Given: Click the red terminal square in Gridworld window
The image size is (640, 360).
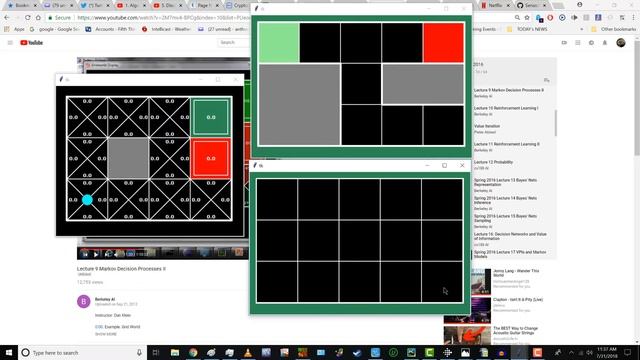Looking at the screenshot, I should point(211,158).
